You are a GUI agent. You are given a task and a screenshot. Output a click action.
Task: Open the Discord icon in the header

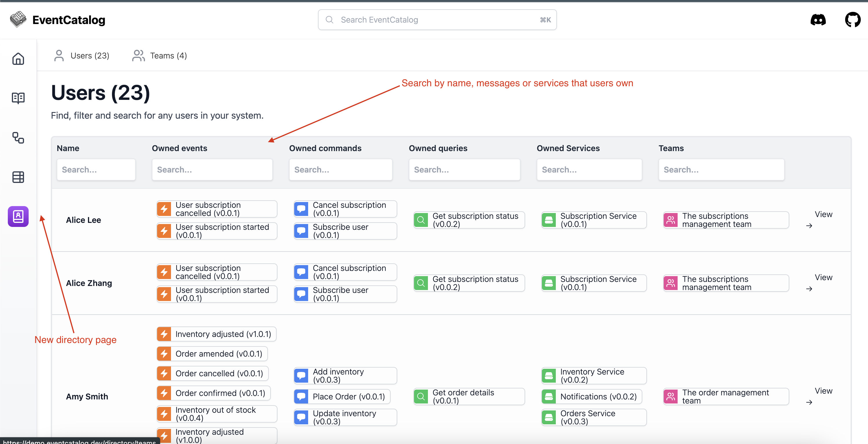point(818,20)
